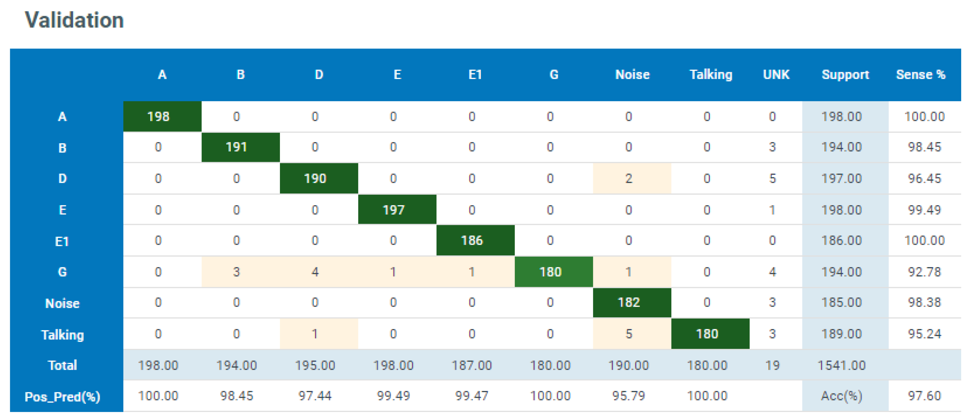Image resolution: width=980 pixels, height=420 pixels.
Task: Click the Sense % column header
Action: [x=920, y=74]
